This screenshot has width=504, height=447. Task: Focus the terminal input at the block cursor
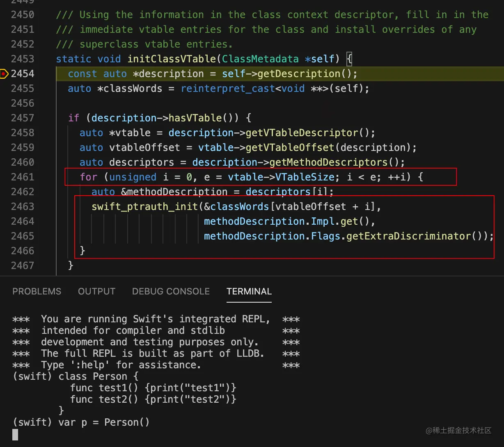point(15,435)
